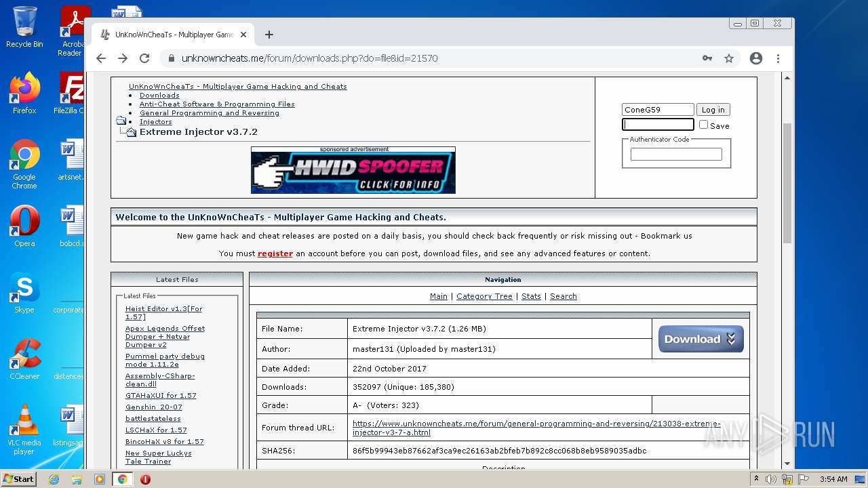Click the Authenticator Code input box
The height and width of the screenshot is (488, 868).
[x=676, y=155]
